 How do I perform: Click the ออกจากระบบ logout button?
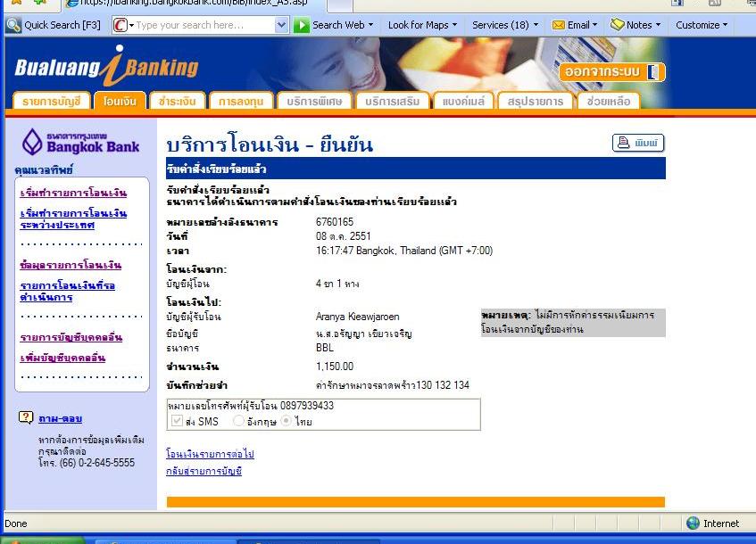coord(612,72)
